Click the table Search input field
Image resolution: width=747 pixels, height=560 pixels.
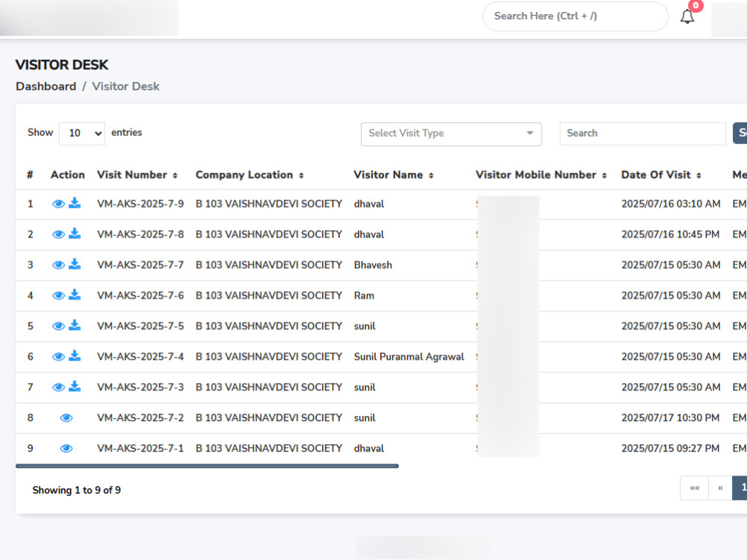(x=642, y=134)
